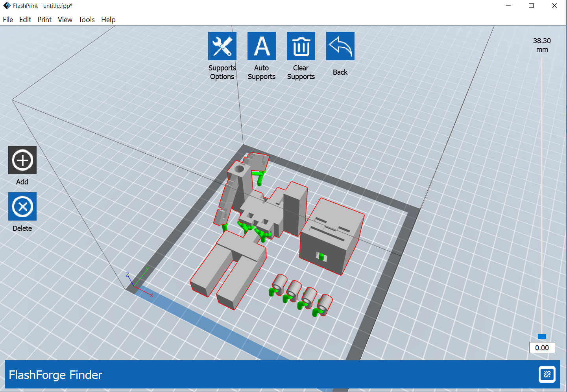Image resolution: width=567 pixels, height=392 pixels.
Task: Generate Auto Supports with the A icon
Action: (x=262, y=46)
